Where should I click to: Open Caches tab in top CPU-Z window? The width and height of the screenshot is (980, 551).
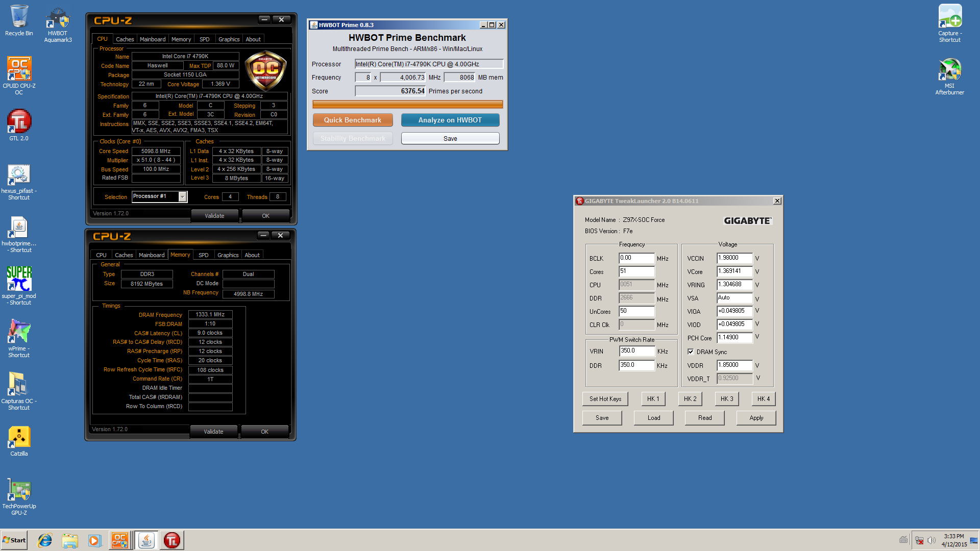point(125,39)
